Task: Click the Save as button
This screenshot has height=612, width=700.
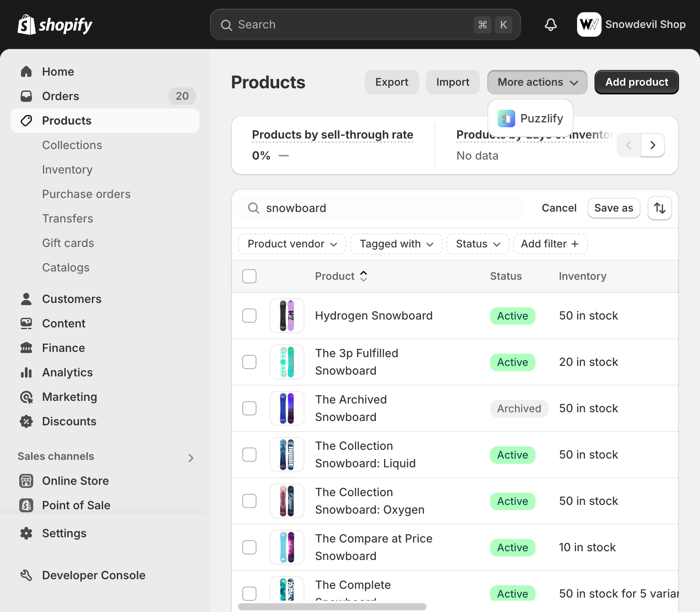Action: click(x=613, y=208)
